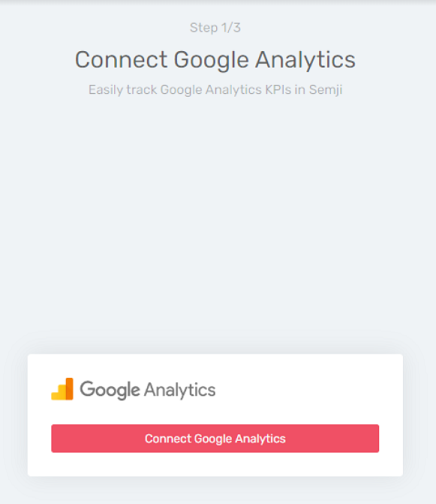This screenshot has height=504, width=436.
Task: Click the Connect Google Analytics page heading
Action: pyautogui.click(x=215, y=60)
